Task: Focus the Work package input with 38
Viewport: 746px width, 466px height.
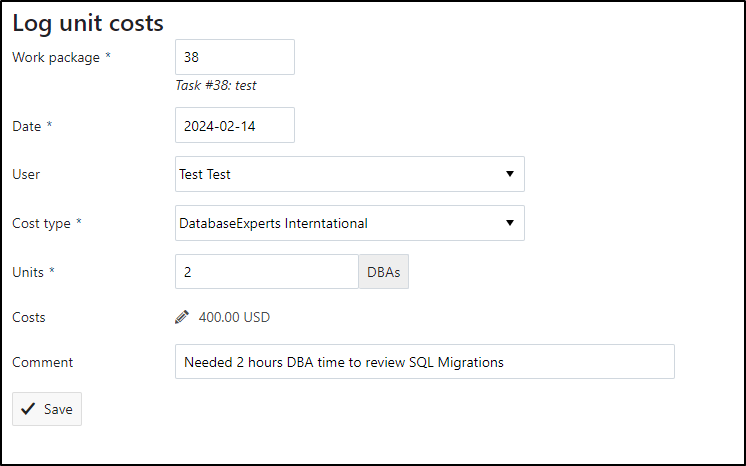Action: 235,57
